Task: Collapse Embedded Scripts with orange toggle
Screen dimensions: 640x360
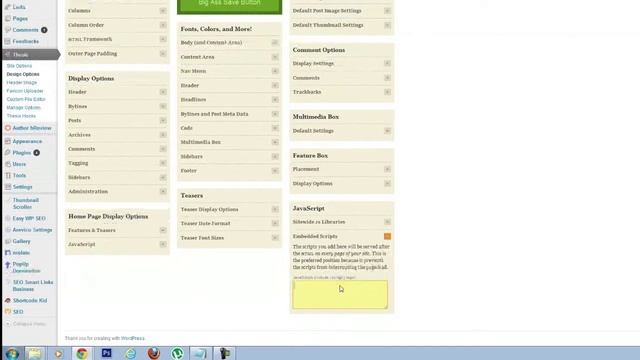Action: (x=387, y=236)
